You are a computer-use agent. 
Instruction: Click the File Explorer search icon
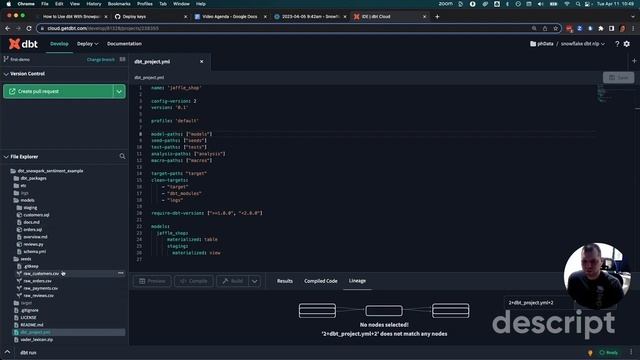122,156
